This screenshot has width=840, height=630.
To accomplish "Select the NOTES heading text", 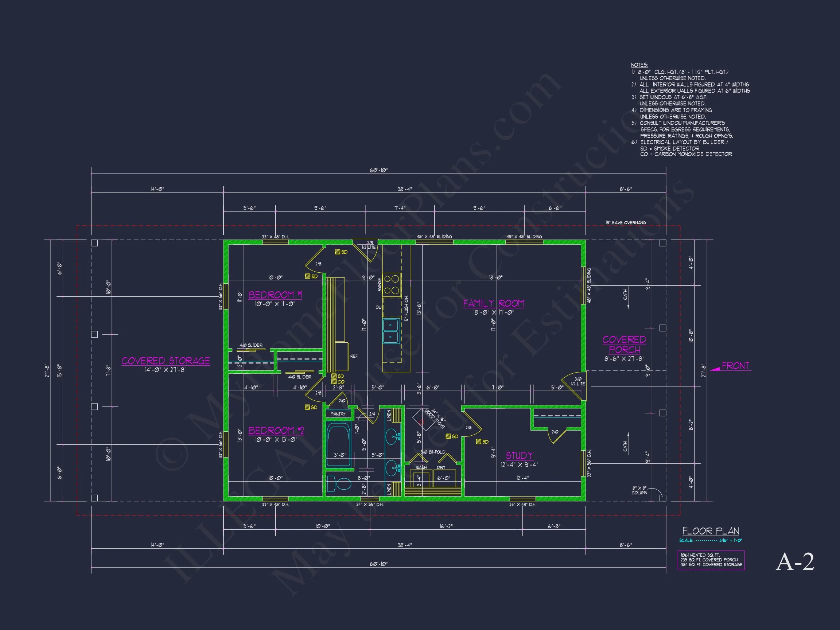I will [x=639, y=65].
